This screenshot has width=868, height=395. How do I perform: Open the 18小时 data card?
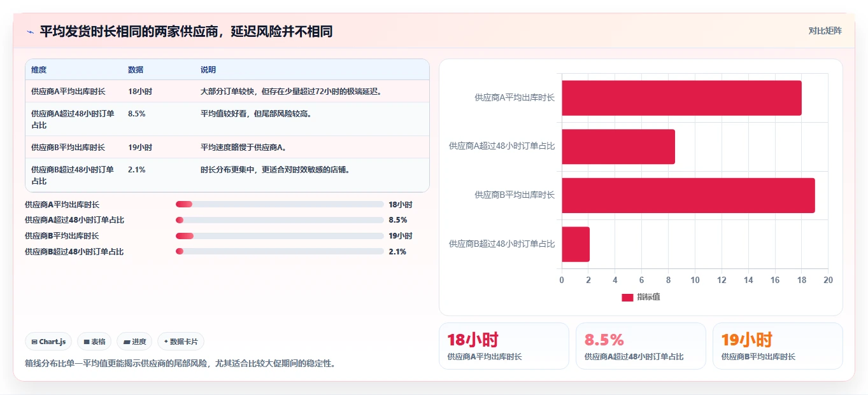(x=504, y=346)
